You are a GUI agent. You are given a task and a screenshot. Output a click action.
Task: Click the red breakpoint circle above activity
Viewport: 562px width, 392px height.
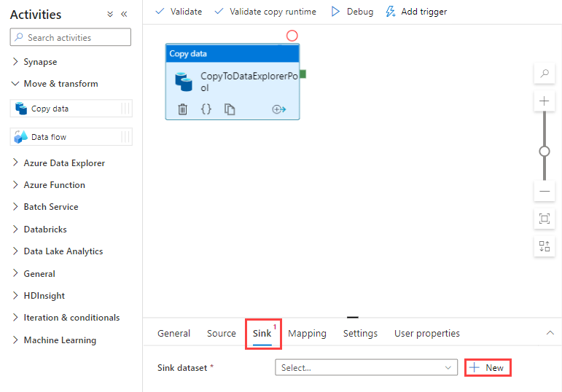pos(292,36)
